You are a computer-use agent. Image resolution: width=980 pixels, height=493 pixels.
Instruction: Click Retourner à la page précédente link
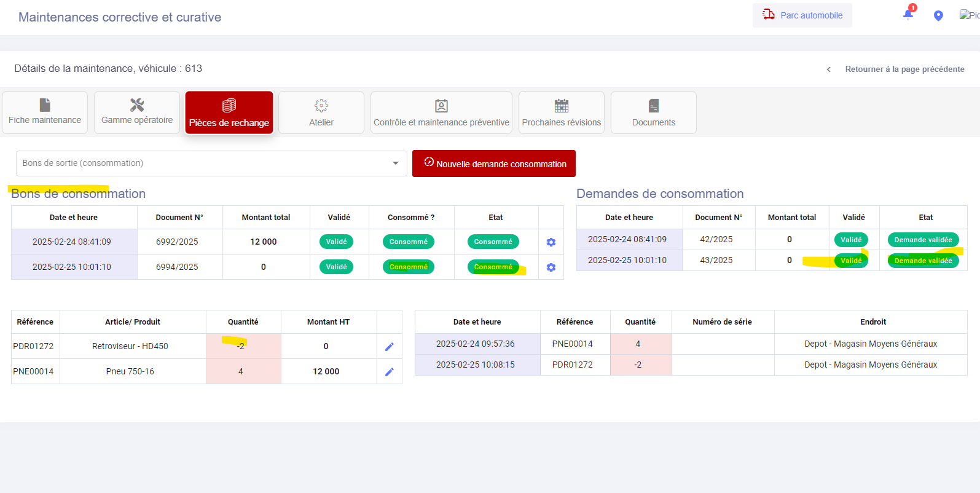904,69
